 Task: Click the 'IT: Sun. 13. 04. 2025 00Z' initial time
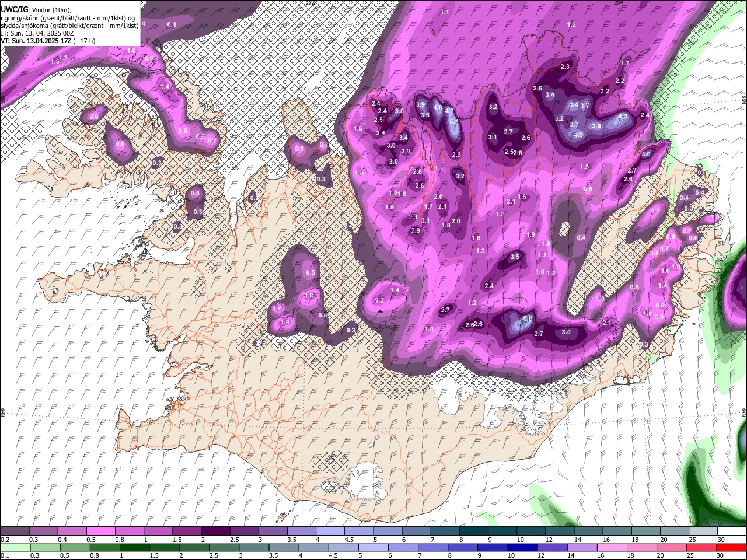click(37, 33)
